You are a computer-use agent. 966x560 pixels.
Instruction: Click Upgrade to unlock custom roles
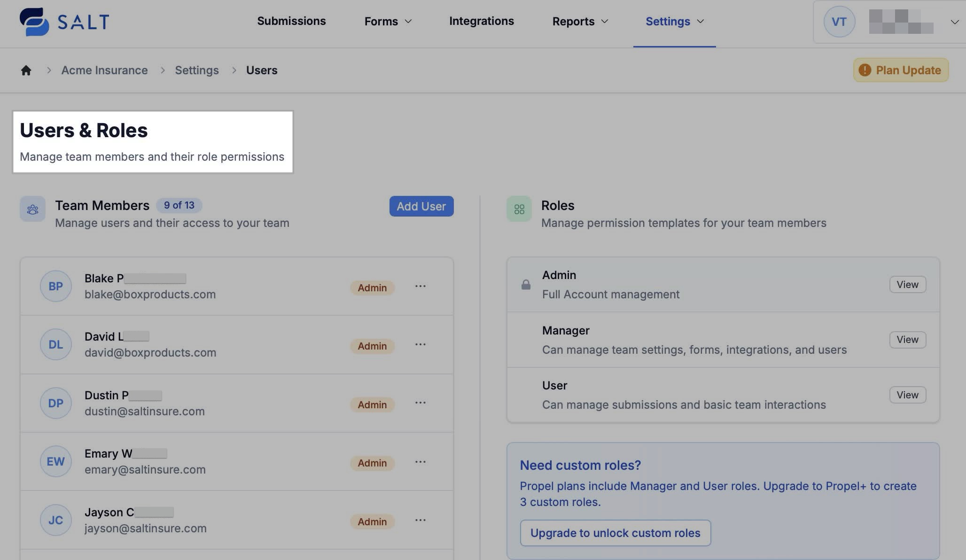pos(615,533)
